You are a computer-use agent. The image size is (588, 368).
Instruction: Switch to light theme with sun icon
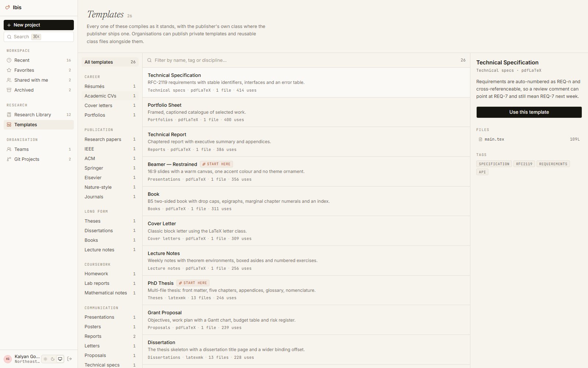tap(46, 359)
